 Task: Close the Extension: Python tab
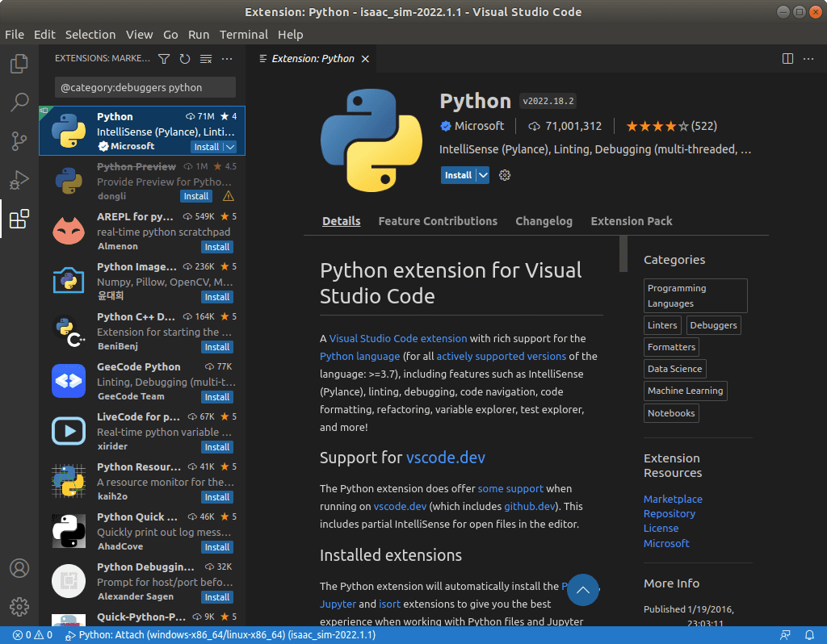click(365, 59)
